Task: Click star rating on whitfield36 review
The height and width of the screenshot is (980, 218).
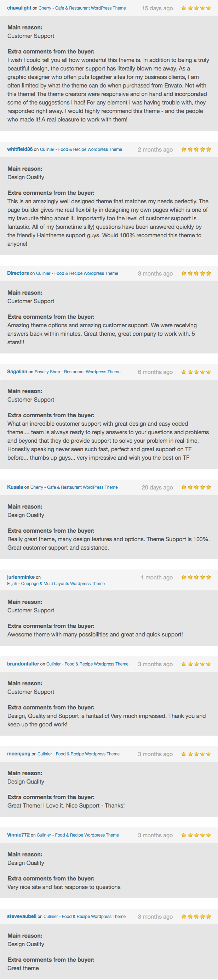Action: pyautogui.click(x=196, y=149)
